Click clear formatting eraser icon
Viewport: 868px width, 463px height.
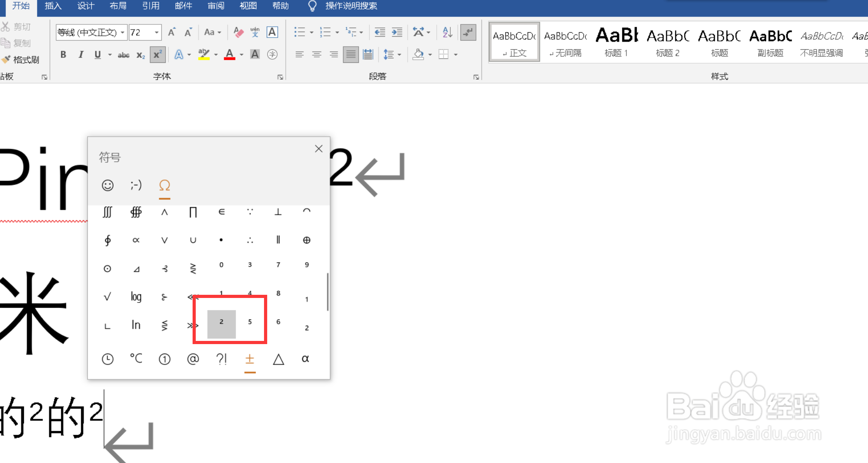click(238, 32)
